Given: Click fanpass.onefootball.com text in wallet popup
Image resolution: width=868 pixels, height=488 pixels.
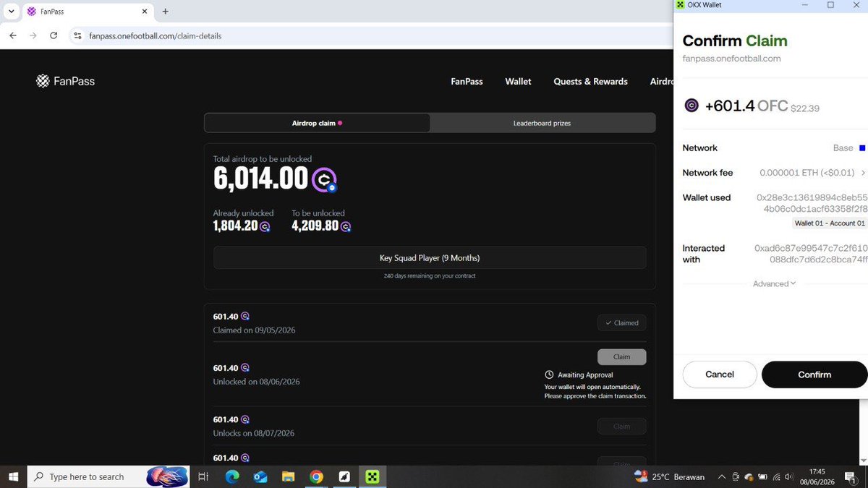Looking at the screenshot, I should (731, 59).
